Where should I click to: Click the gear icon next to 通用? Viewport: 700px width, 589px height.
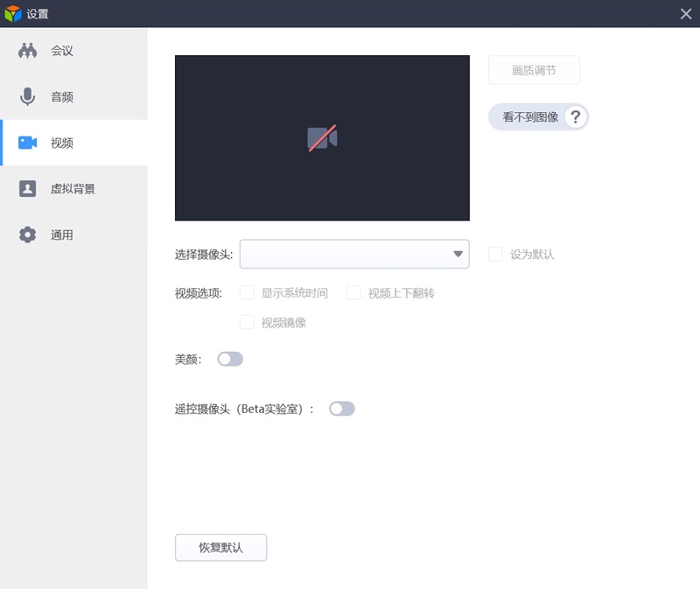click(x=29, y=235)
